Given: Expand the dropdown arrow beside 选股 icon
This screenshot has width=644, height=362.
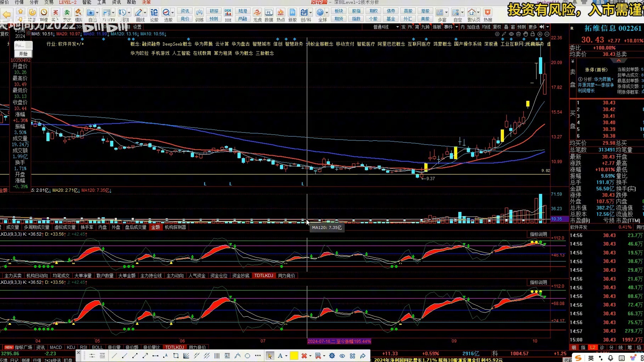Looking at the screenshot, I should click(172, 13).
